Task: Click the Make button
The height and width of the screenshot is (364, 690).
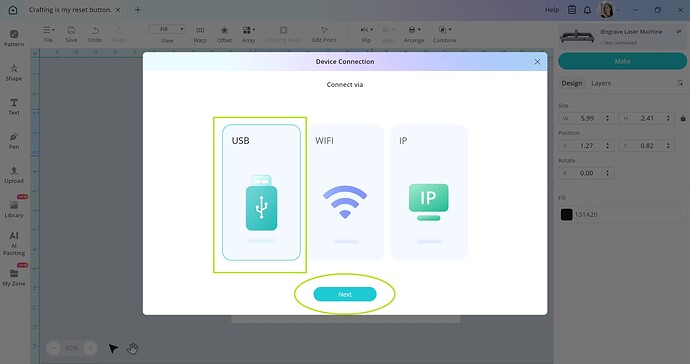Action: pyautogui.click(x=622, y=61)
